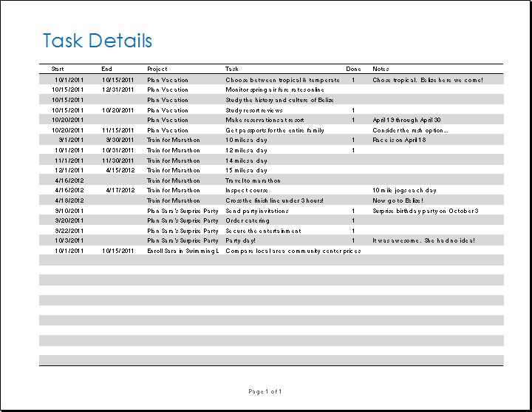Image resolution: width=532 pixels, height=412 pixels.
Task: Select task 'Compare local area community center prices'
Action: click(x=293, y=251)
